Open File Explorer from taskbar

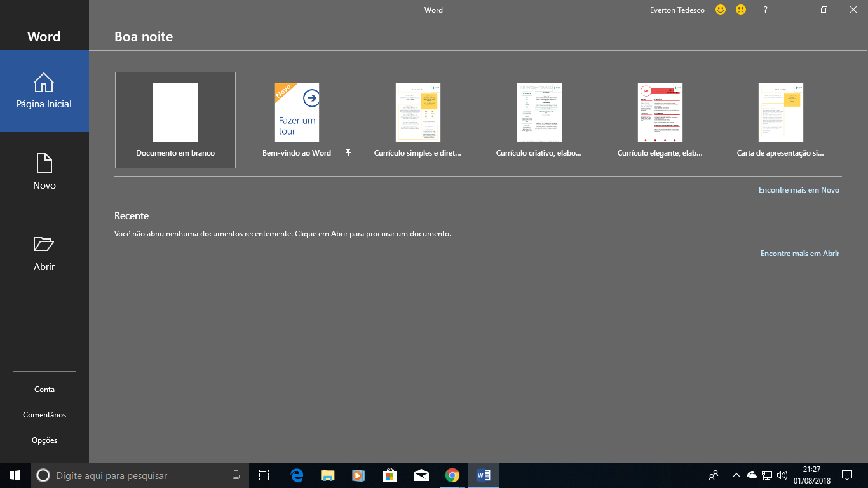point(327,475)
